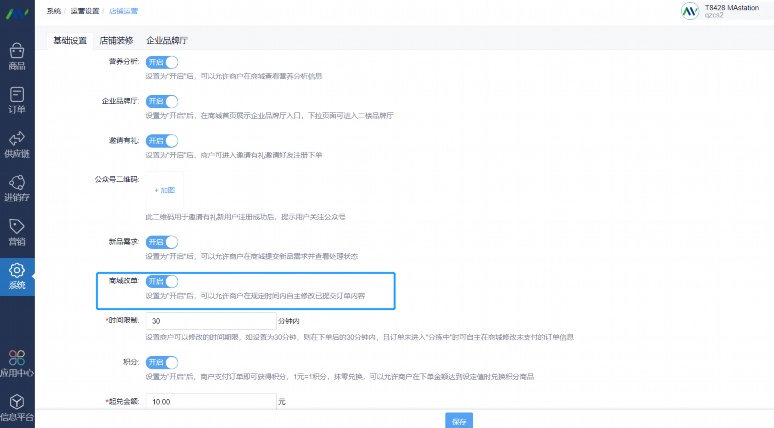
Task: Open the 供应链 sidebar section
Action: (x=17, y=144)
